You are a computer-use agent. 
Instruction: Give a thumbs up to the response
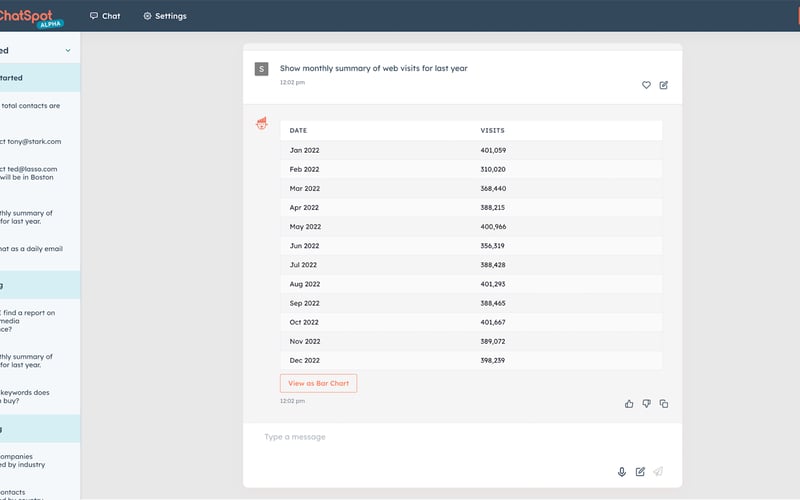(x=629, y=404)
